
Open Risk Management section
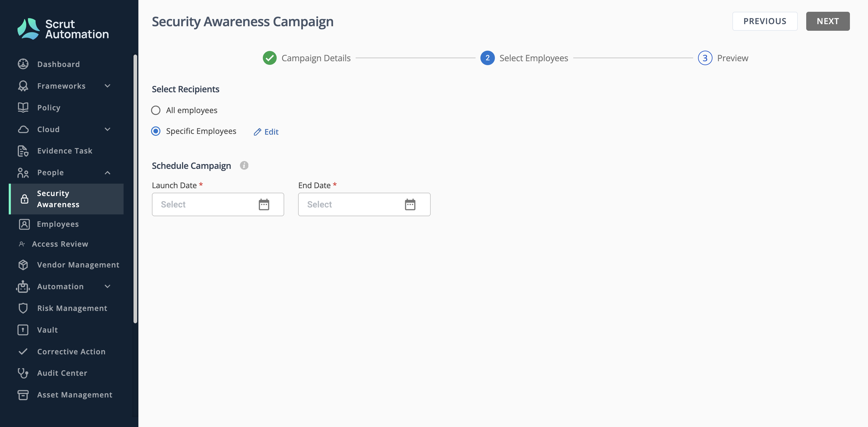(x=72, y=308)
